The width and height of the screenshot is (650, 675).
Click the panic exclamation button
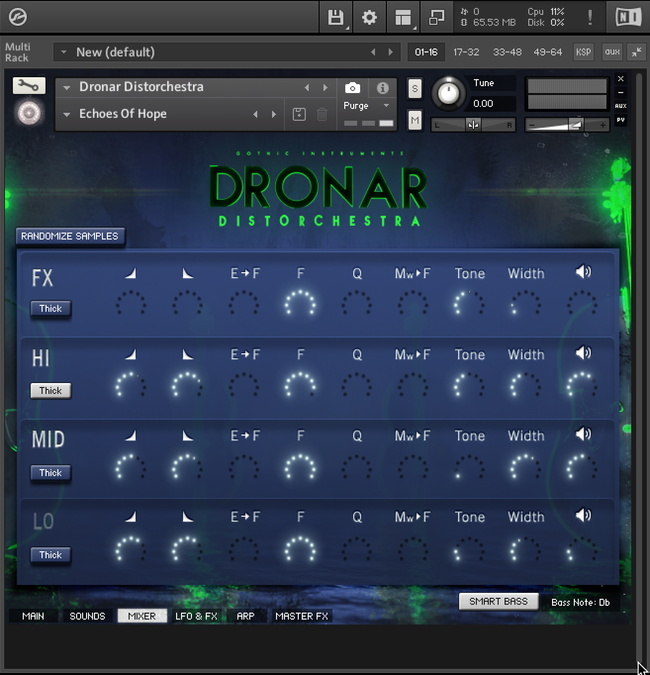(x=590, y=17)
